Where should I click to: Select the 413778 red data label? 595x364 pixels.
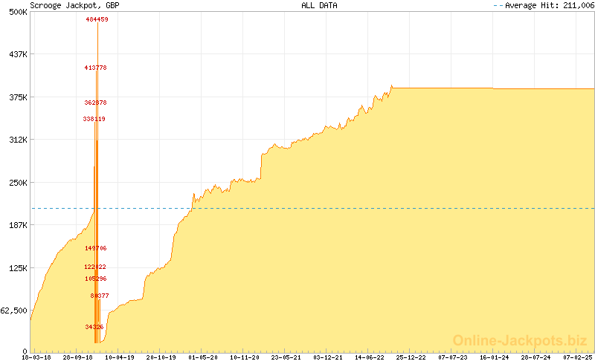pyautogui.click(x=95, y=68)
